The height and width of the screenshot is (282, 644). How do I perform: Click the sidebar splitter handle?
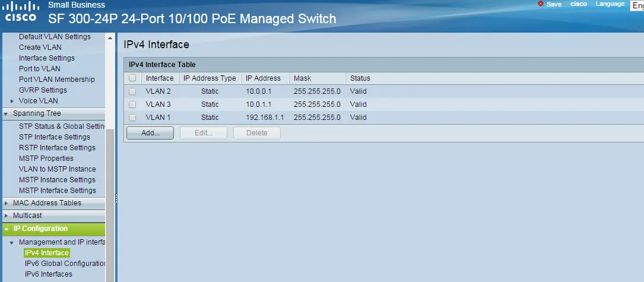coord(116,198)
